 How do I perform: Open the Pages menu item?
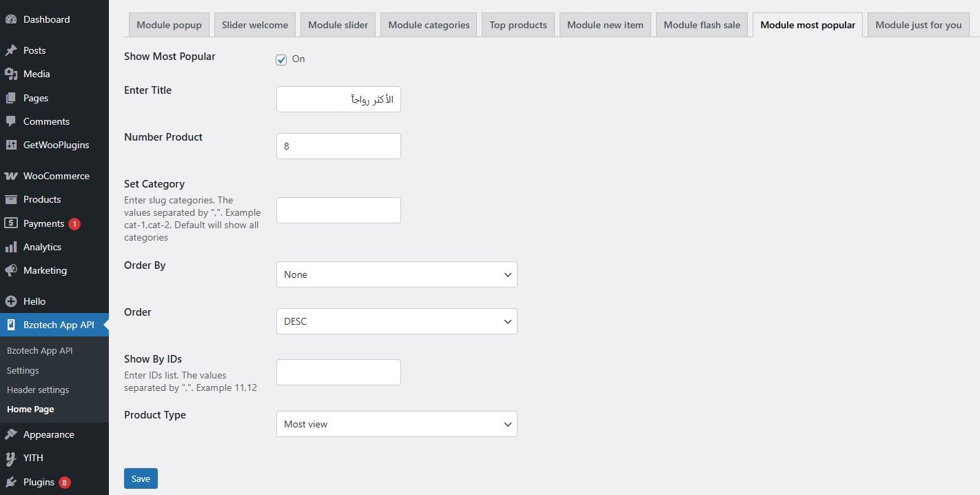[54, 98]
